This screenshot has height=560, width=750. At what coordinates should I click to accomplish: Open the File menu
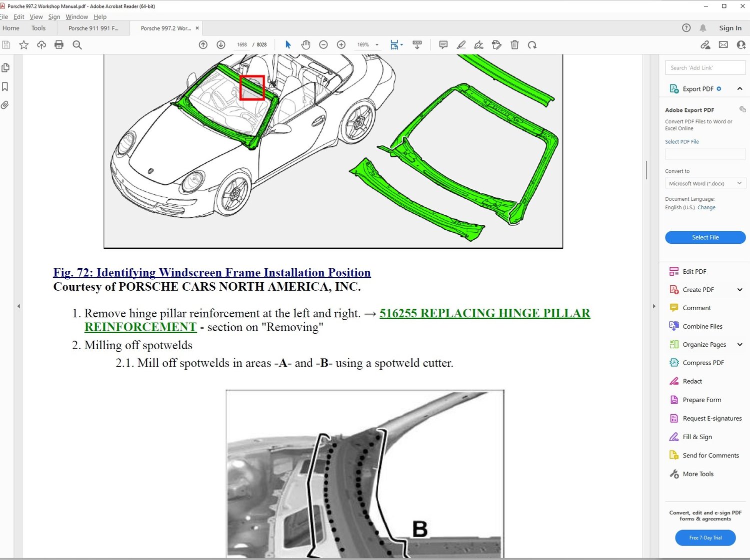click(4, 17)
